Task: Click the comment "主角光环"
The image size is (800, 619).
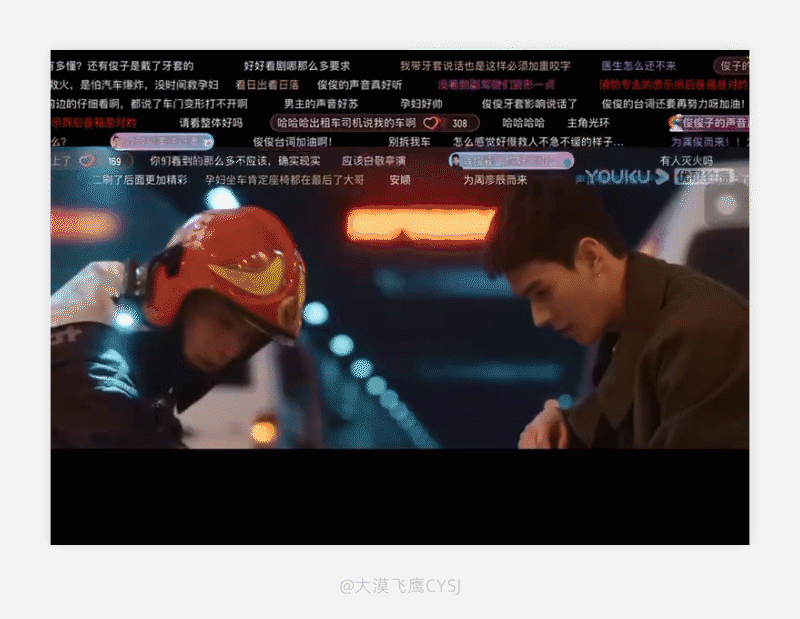Action: [x=588, y=123]
